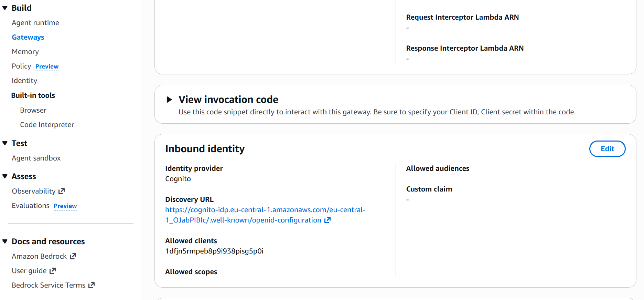This screenshot has width=644, height=300.
Task: Collapse the Assess navigation section
Action: coord(5,176)
